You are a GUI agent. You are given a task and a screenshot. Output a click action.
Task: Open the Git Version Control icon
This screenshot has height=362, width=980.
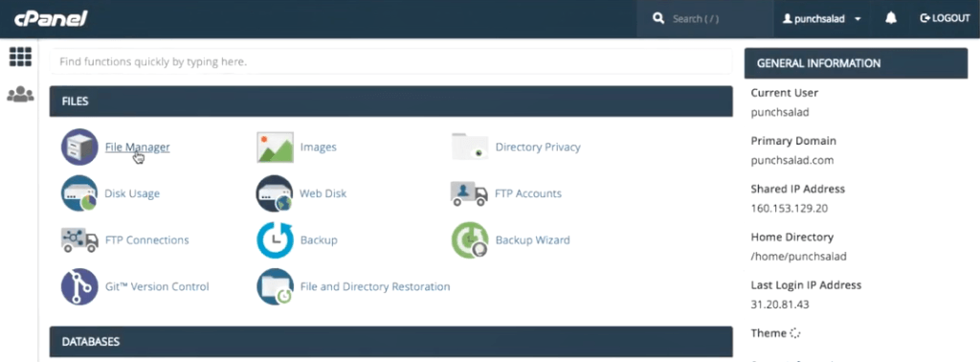coord(79,286)
